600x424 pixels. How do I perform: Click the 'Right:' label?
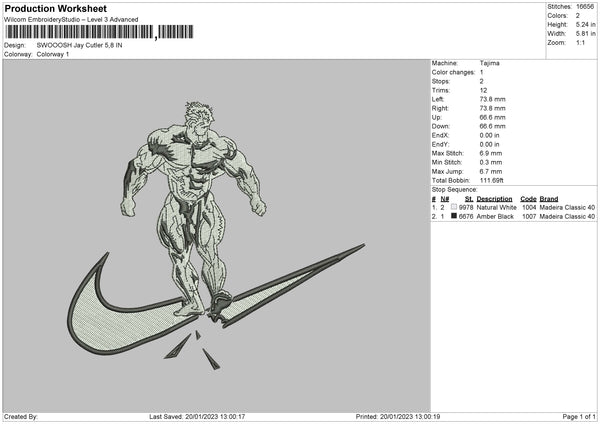[x=440, y=108]
